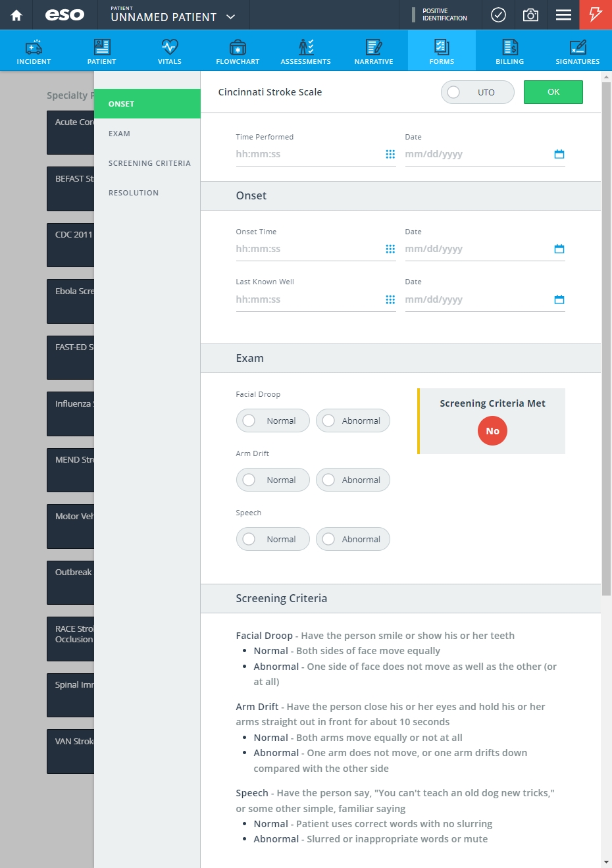Open the Spinal Immobilization form tile

point(70,695)
